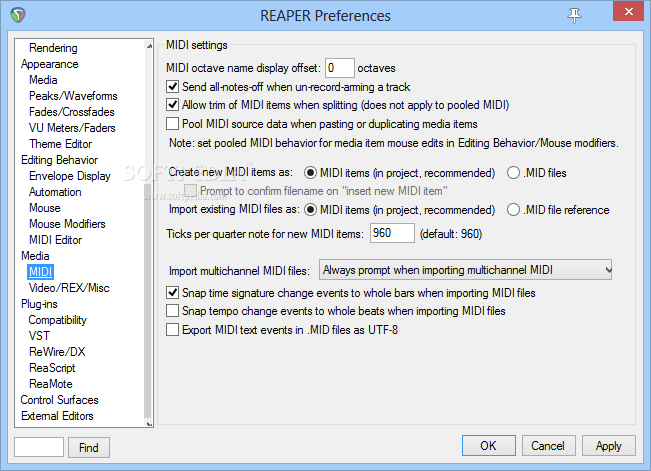Viewport: 651px width, 471px height.
Task: Click the Apply button
Action: [x=609, y=446]
